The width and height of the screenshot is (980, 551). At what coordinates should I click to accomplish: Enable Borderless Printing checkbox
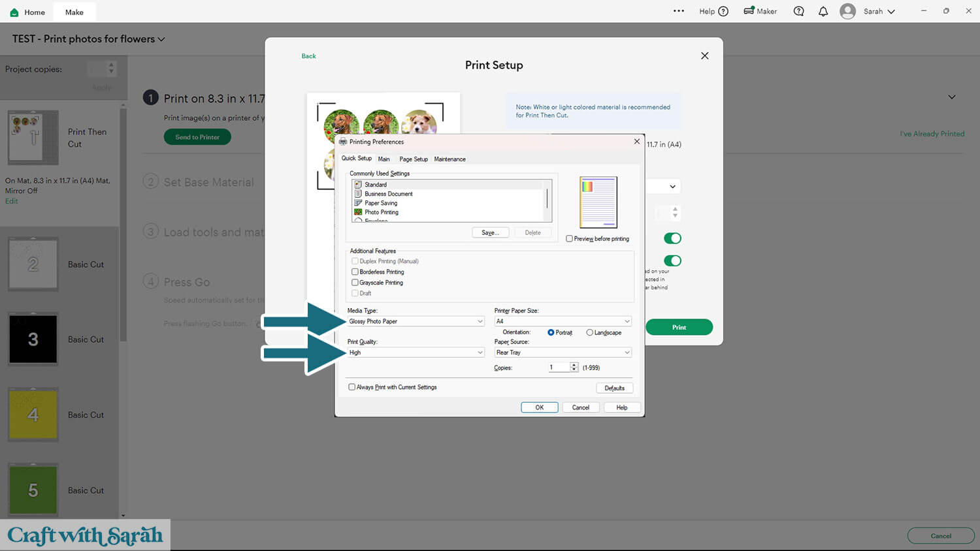pos(355,272)
